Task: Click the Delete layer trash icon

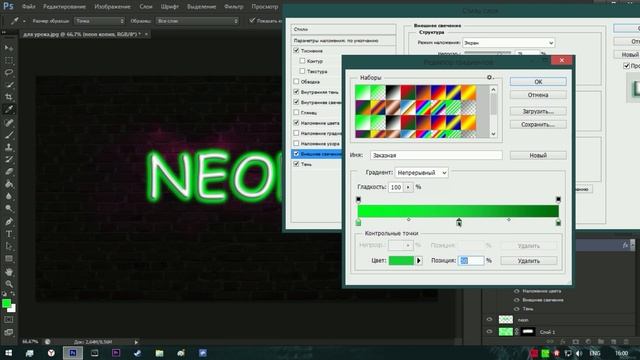Action: pos(626,342)
